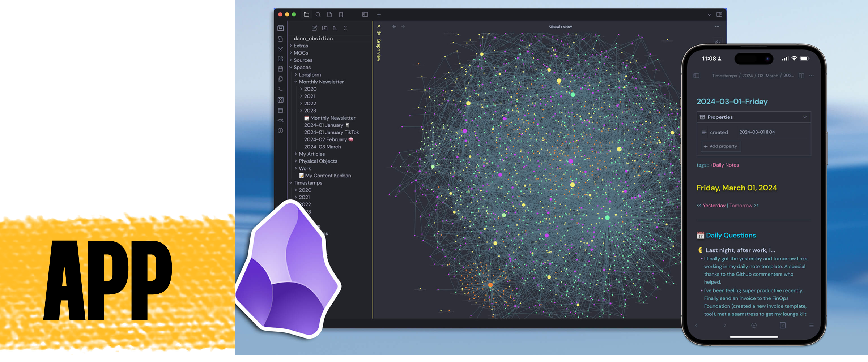Open phone tab switcher showing 2
The image size is (868, 362).
coord(783,326)
